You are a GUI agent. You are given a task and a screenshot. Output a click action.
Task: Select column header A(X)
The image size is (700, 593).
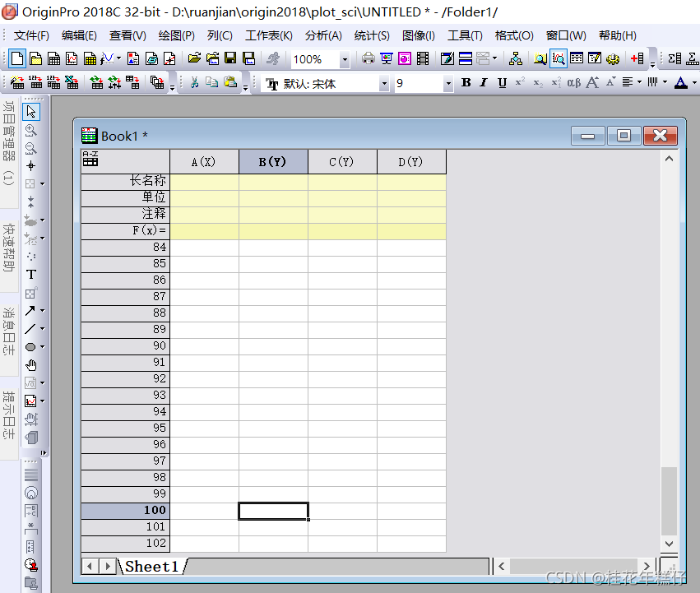[205, 162]
